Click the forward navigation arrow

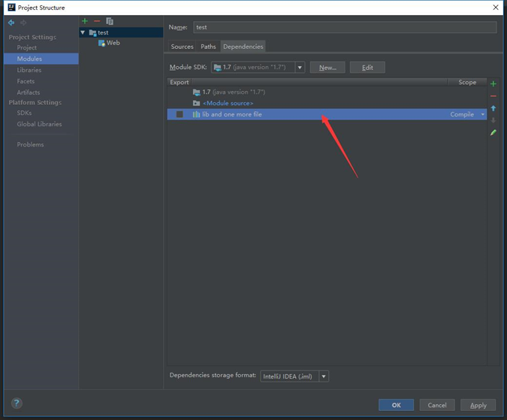(x=23, y=23)
